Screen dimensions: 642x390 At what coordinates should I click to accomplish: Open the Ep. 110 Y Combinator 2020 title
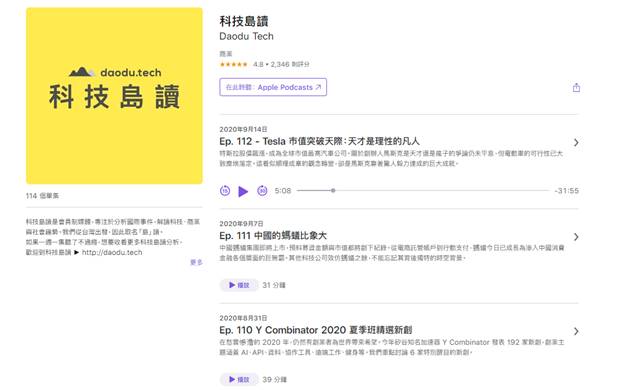(x=316, y=330)
